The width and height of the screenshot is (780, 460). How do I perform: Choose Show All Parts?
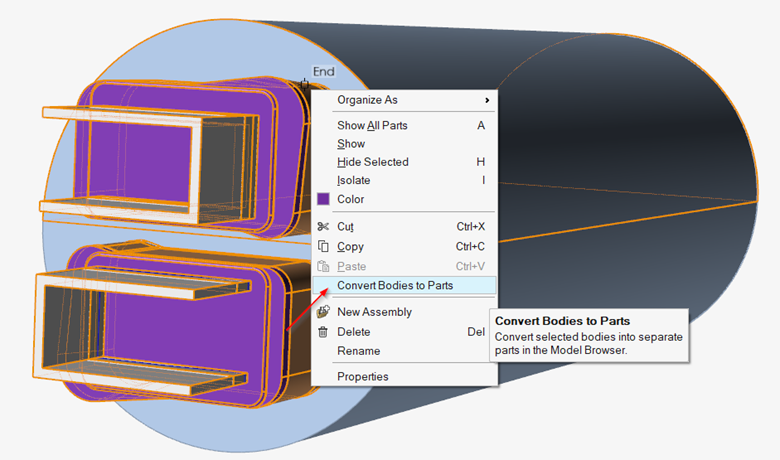click(372, 126)
